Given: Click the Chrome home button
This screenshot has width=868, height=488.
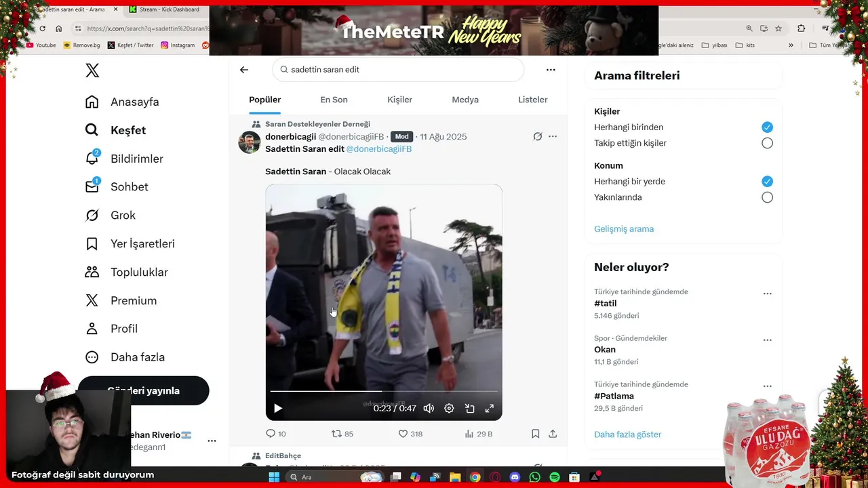Looking at the screenshot, I should tap(59, 28).
